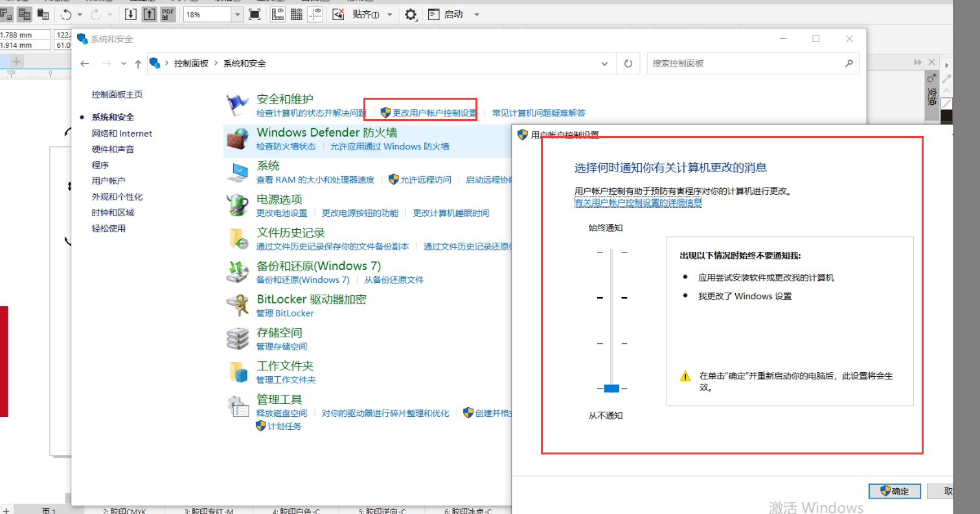The image size is (980, 514).
Task: Select the eyedropper in color palette
Action: pyautogui.click(x=946, y=79)
